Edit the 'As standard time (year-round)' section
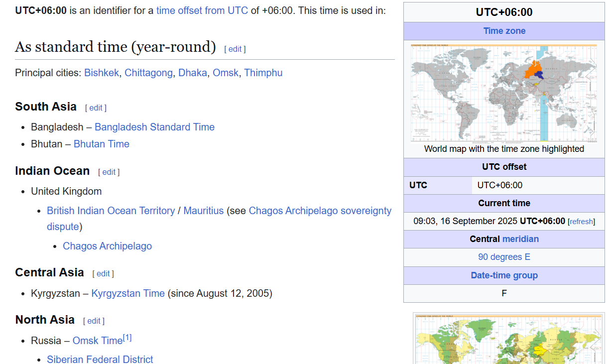Viewport: 611px width, 364px height. pyautogui.click(x=235, y=49)
